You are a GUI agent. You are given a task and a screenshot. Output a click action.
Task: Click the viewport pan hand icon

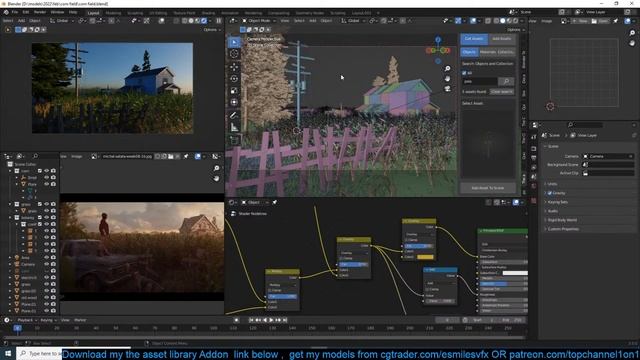point(448,78)
